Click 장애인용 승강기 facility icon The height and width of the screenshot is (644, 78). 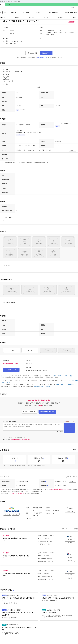click(x=30, y=290)
